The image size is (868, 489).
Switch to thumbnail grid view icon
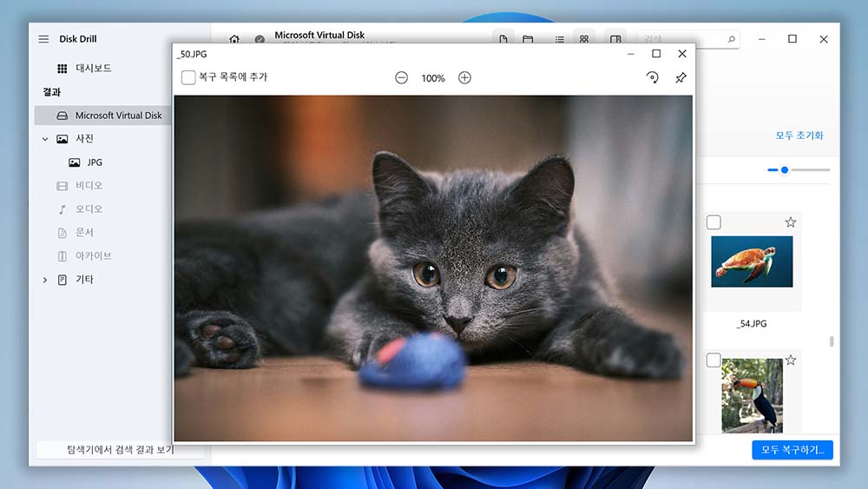584,39
